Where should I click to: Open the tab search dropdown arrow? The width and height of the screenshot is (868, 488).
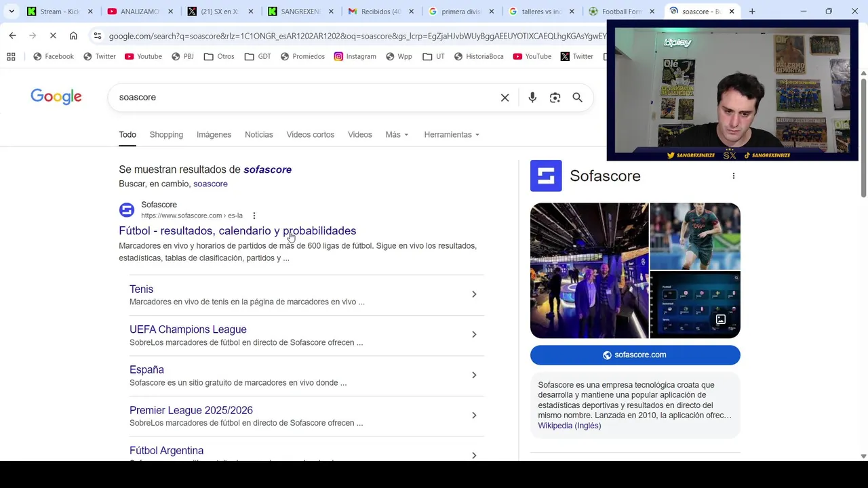click(12, 12)
